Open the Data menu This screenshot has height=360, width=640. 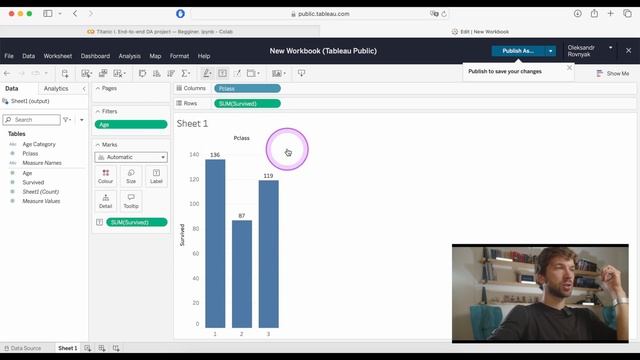click(x=29, y=56)
